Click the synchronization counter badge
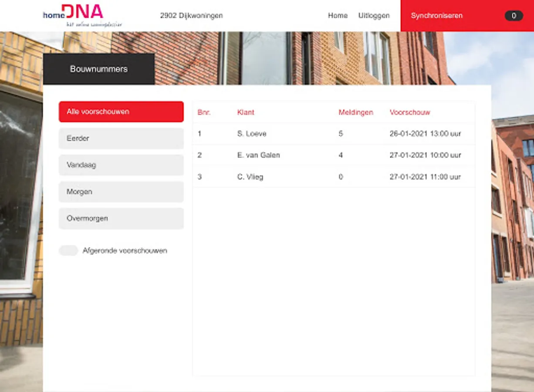This screenshot has width=534, height=392. point(514,16)
